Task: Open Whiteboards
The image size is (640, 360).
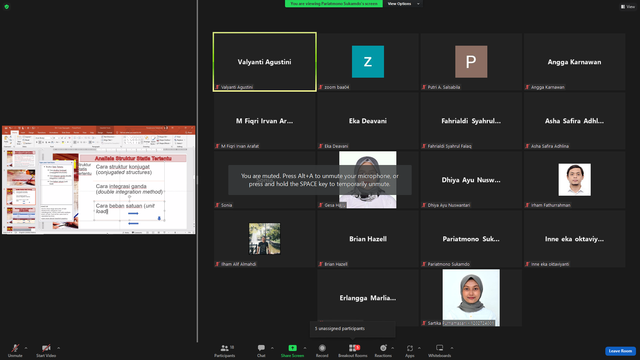Action: coord(440,350)
